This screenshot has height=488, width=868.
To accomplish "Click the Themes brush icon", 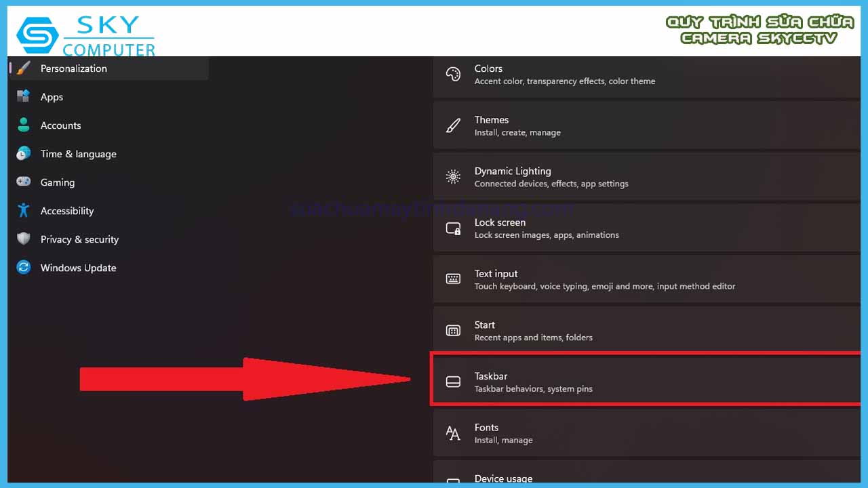I will pyautogui.click(x=453, y=125).
